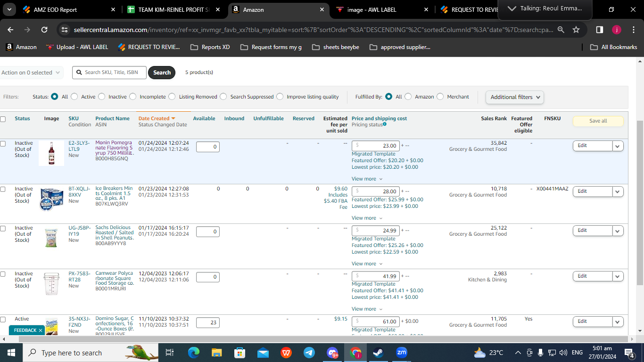Open WPS Office from taskbar
The image size is (644, 362).
tap(286, 353)
